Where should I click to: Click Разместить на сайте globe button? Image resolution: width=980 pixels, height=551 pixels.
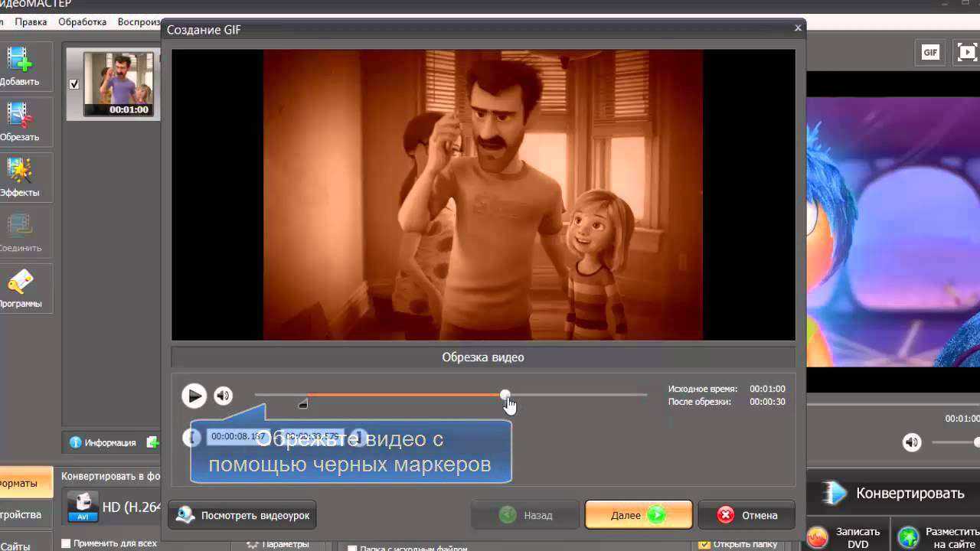(x=937, y=537)
